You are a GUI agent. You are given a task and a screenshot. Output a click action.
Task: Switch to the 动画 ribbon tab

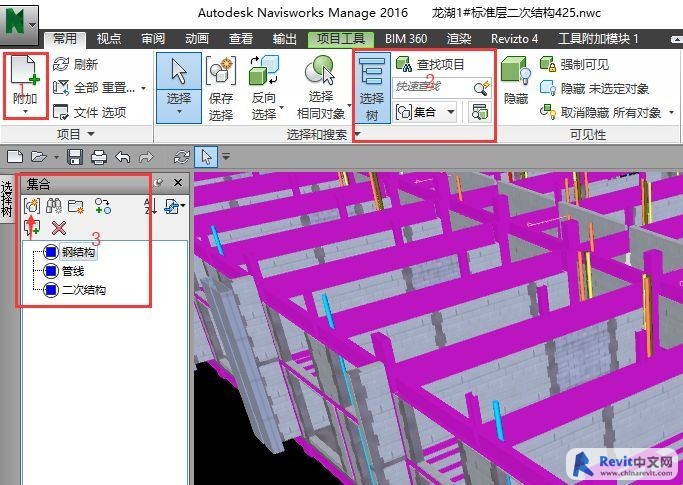click(x=196, y=39)
